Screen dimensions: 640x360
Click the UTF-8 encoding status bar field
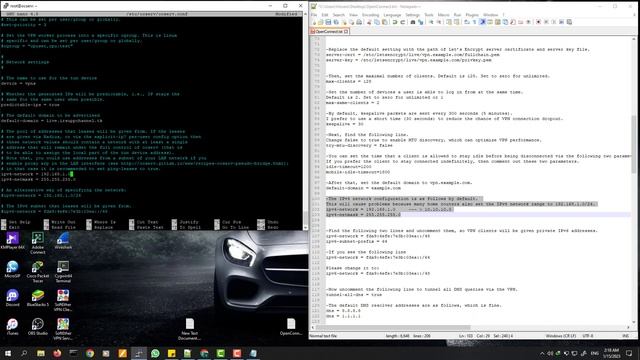coord(588,336)
